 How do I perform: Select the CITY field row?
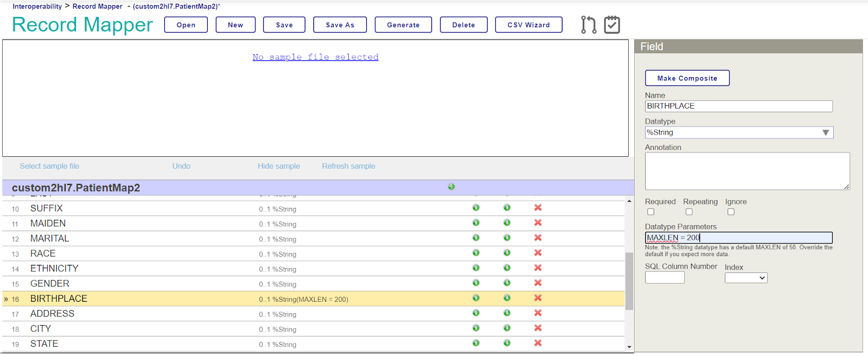pos(314,329)
